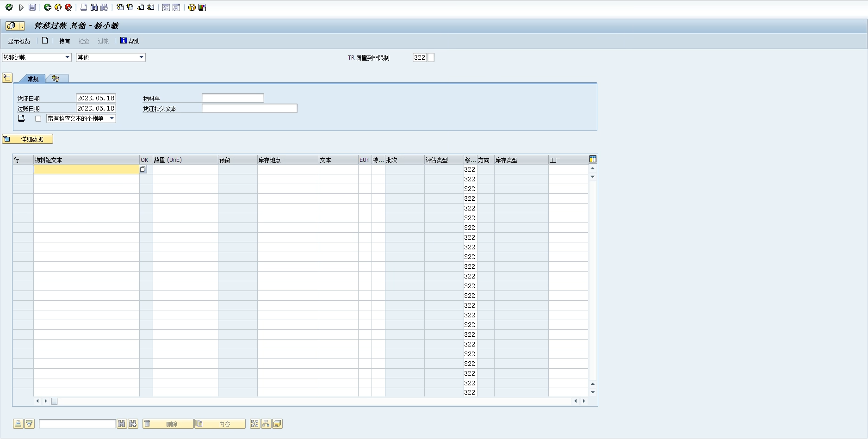This screenshot has height=439, width=868.
Task: Click the yellow Exit up-arrow icon
Action: (x=58, y=7)
